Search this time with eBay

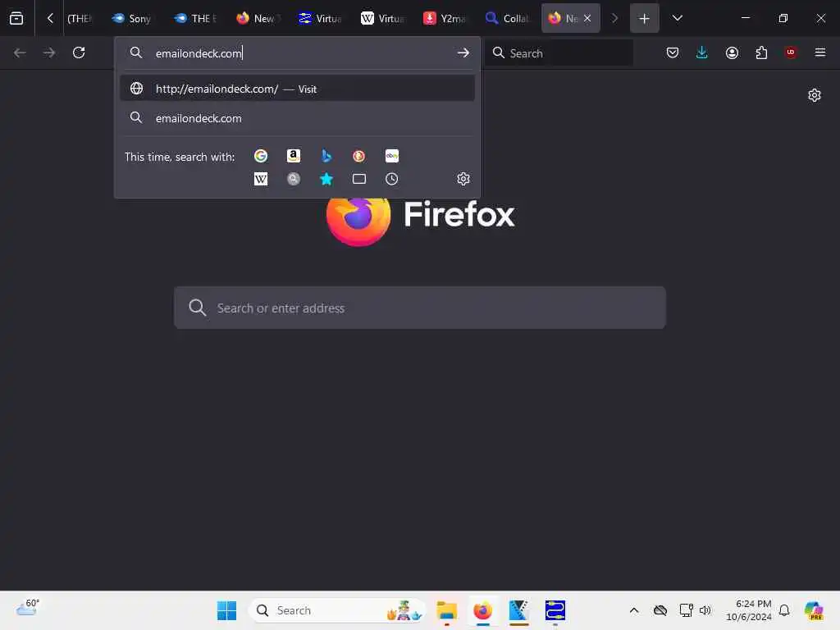[x=391, y=156]
